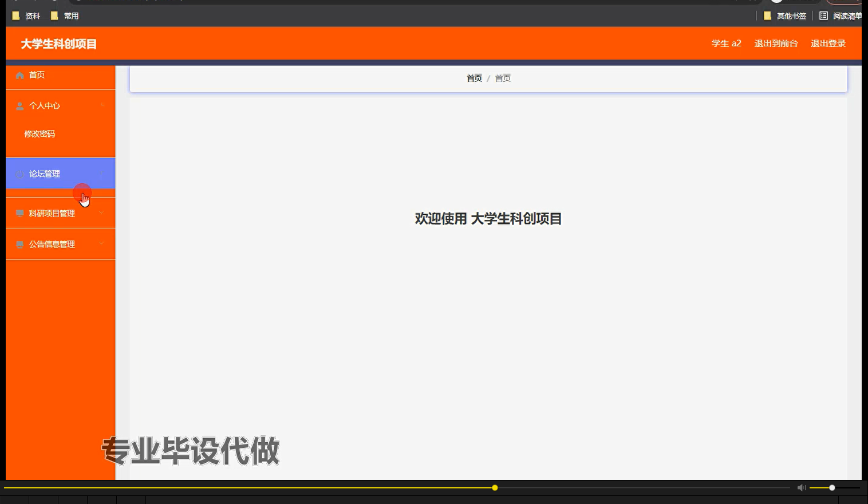This screenshot has width=868, height=504.
Task: Open the 其他书签 bookmarks folder icon
Action: pos(767,15)
